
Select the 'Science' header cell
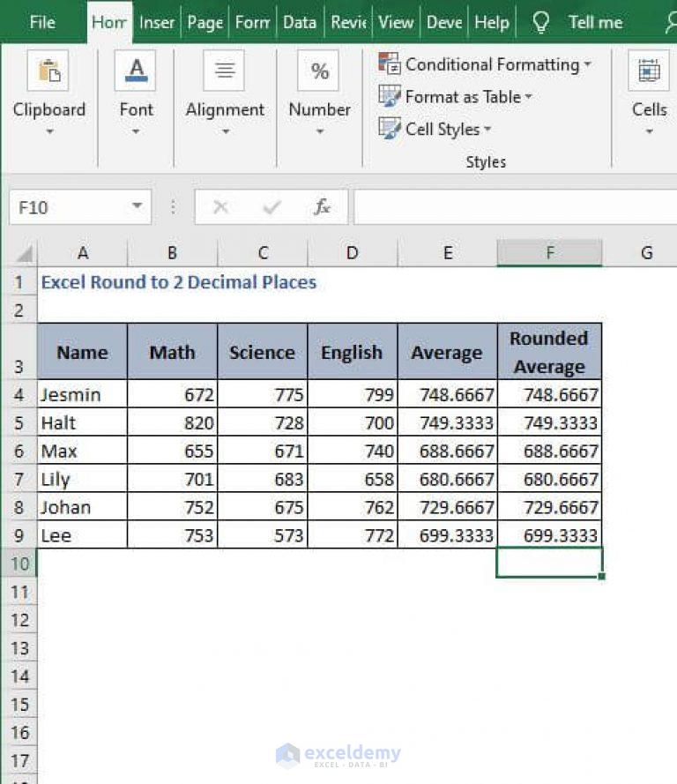point(263,352)
